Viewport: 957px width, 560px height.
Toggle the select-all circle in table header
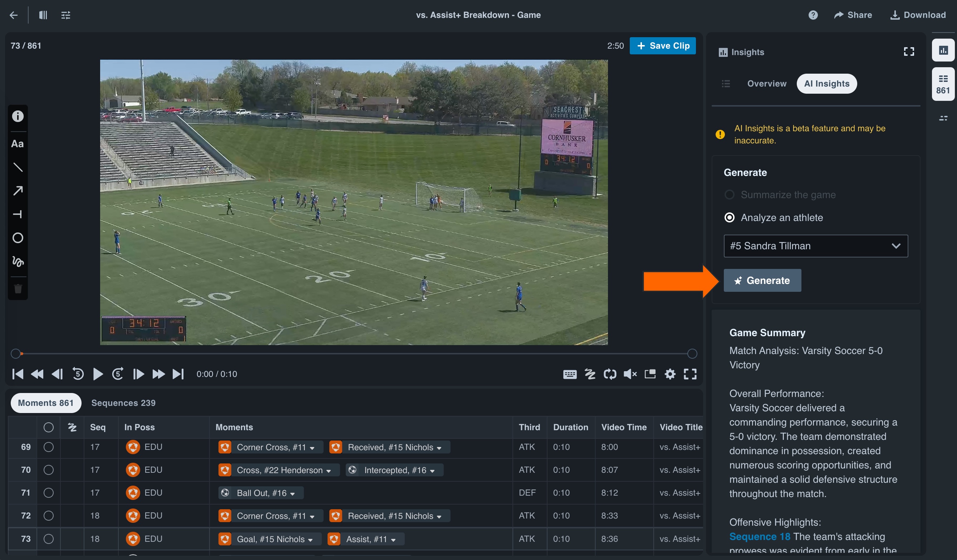49,427
